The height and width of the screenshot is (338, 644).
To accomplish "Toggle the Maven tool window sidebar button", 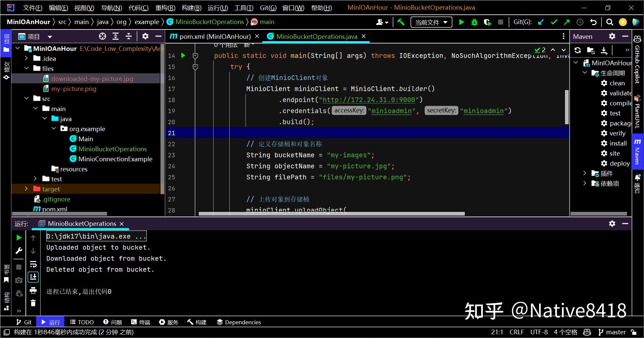I will tap(637, 152).
